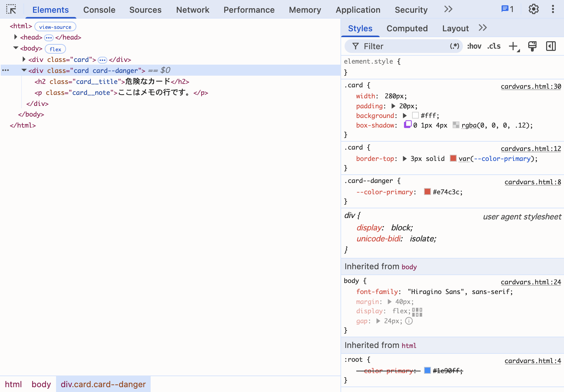Open source link cardvars.html:4
The width and height of the screenshot is (564, 392).
(x=533, y=361)
